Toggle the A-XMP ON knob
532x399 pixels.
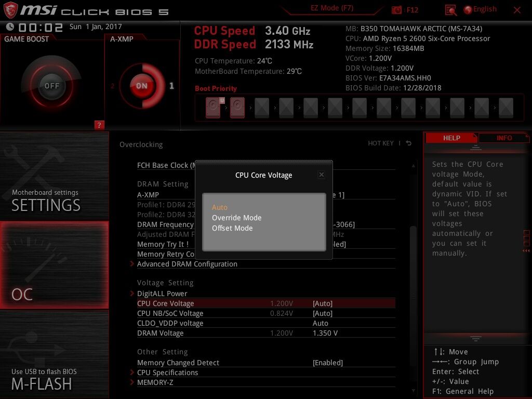pyautogui.click(x=142, y=86)
